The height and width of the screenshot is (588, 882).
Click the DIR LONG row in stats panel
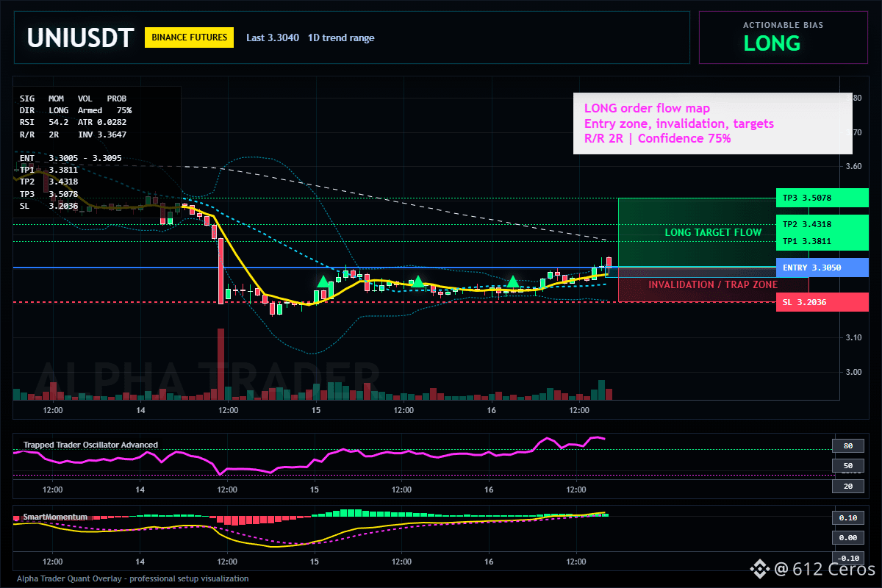tap(44, 110)
